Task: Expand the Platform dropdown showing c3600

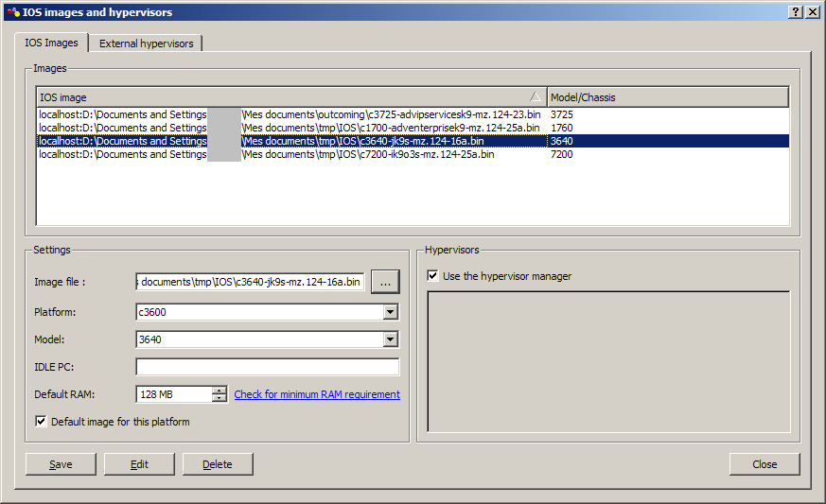Action: click(390, 312)
